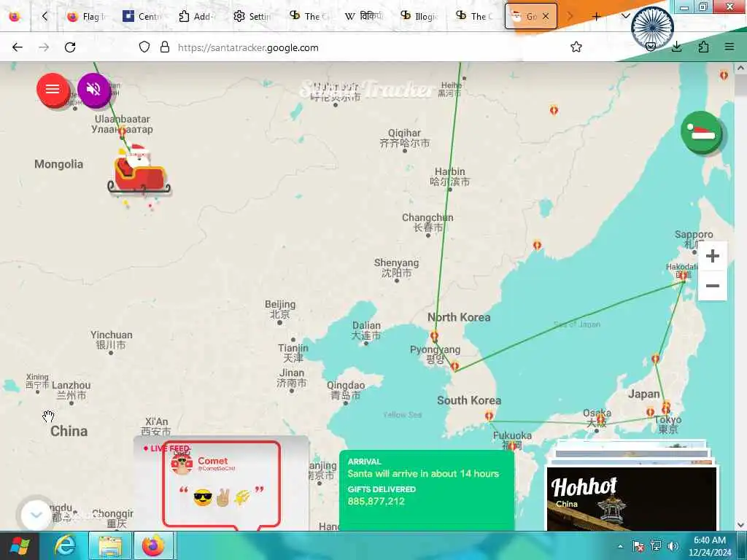Click the Mongolia country label
Screen dimensions: 747x560
58,164
